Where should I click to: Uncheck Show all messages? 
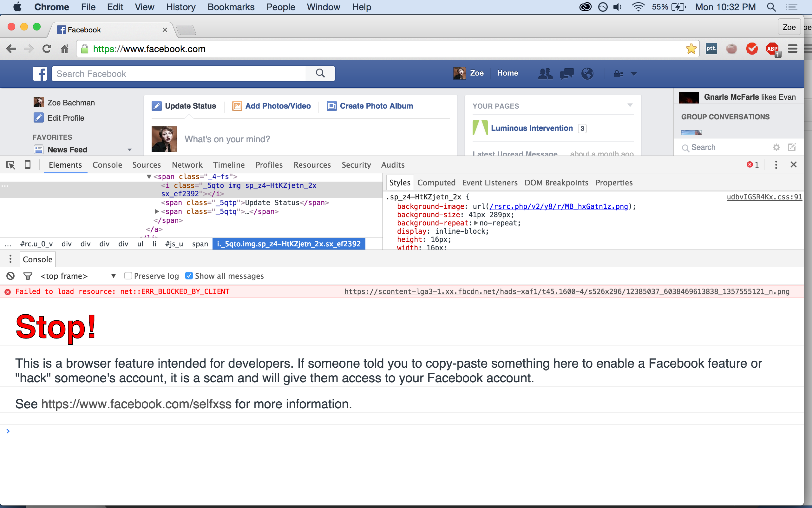[189, 276]
